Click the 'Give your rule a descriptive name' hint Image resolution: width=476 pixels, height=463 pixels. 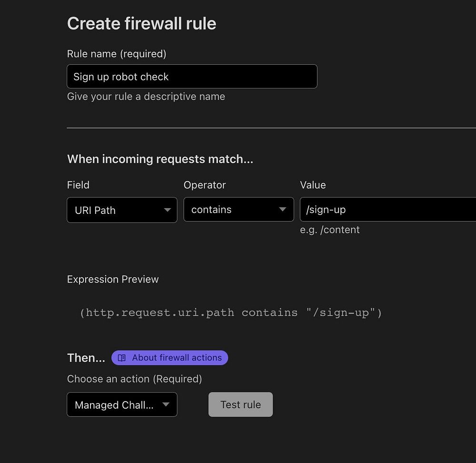(146, 97)
